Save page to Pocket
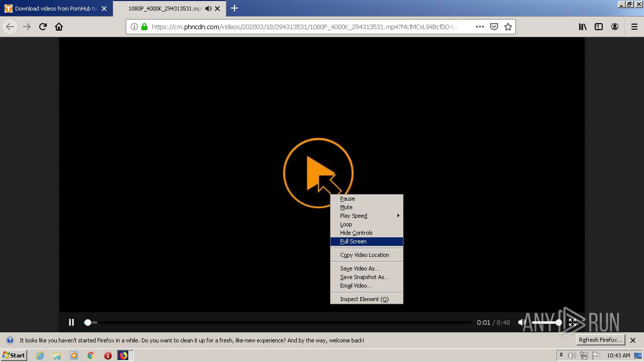 coord(494,27)
